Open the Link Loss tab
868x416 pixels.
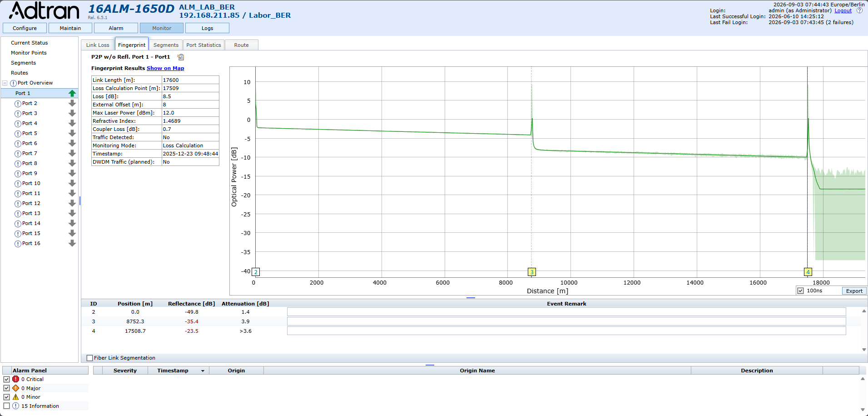coord(98,45)
